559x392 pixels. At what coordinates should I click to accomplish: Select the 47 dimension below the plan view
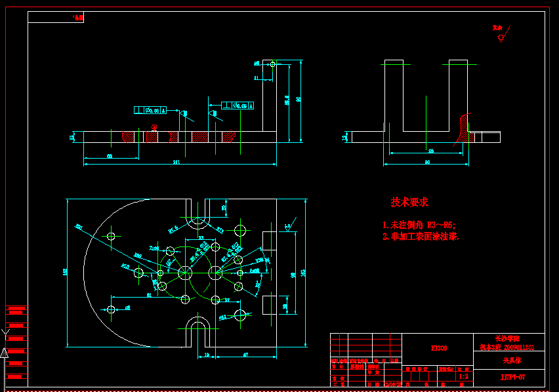pyautogui.click(x=245, y=355)
